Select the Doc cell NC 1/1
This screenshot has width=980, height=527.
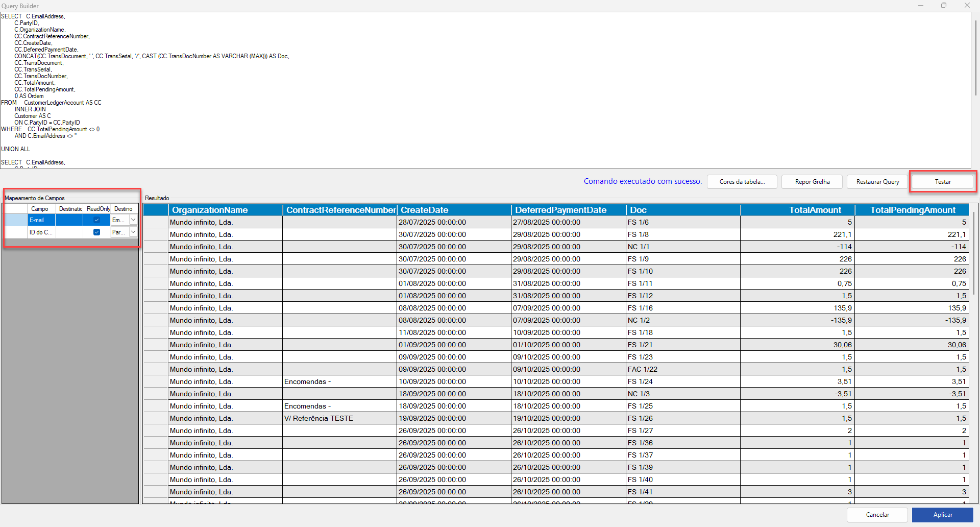tap(683, 247)
